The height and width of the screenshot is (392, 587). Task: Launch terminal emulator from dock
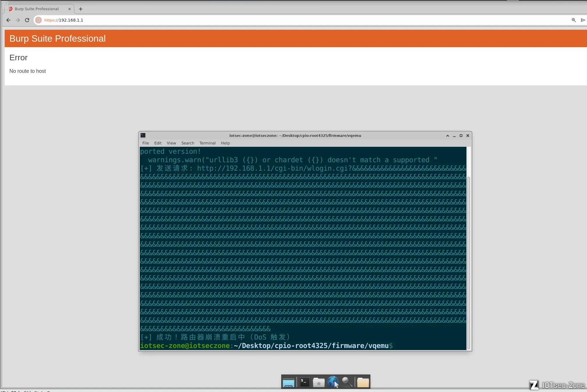pyautogui.click(x=305, y=382)
